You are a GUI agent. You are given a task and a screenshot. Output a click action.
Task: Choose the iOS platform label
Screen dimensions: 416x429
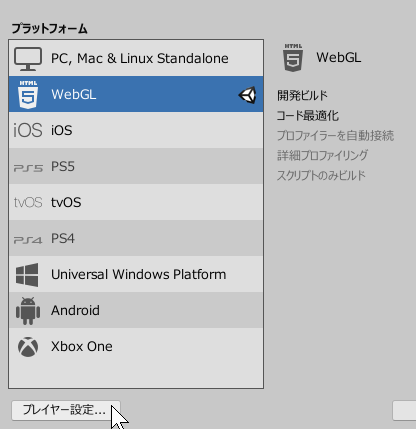[x=62, y=130]
